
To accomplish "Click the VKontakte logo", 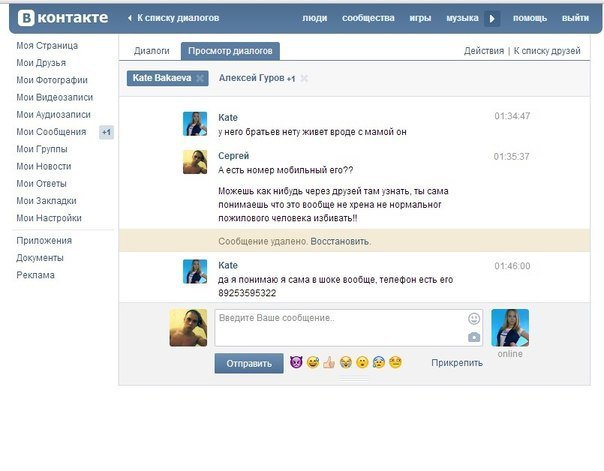I will pyautogui.click(x=63, y=18).
